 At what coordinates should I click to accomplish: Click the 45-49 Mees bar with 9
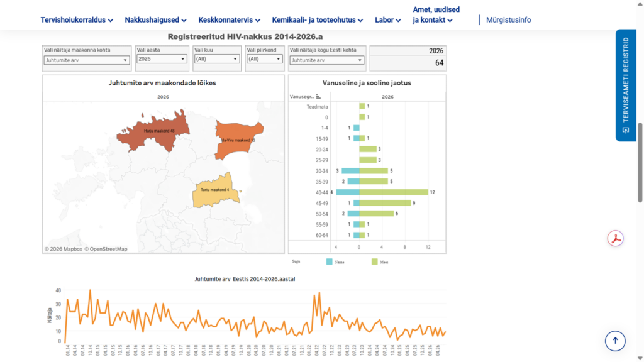point(386,203)
